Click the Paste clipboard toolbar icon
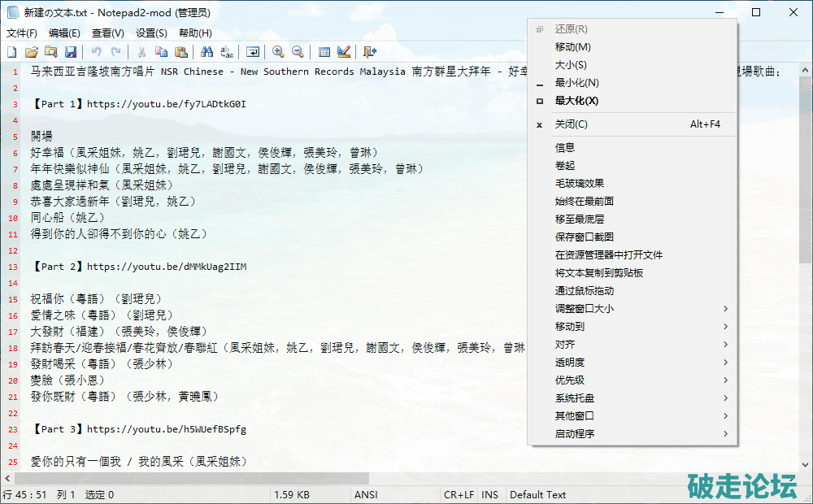813x504 pixels. click(180, 52)
